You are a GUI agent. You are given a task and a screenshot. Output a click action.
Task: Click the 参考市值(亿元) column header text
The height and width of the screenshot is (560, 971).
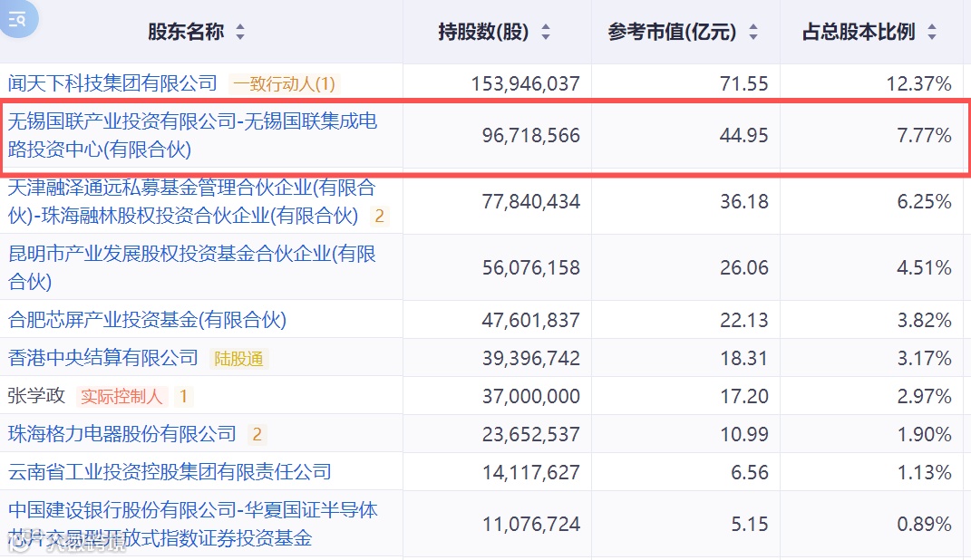672,32
